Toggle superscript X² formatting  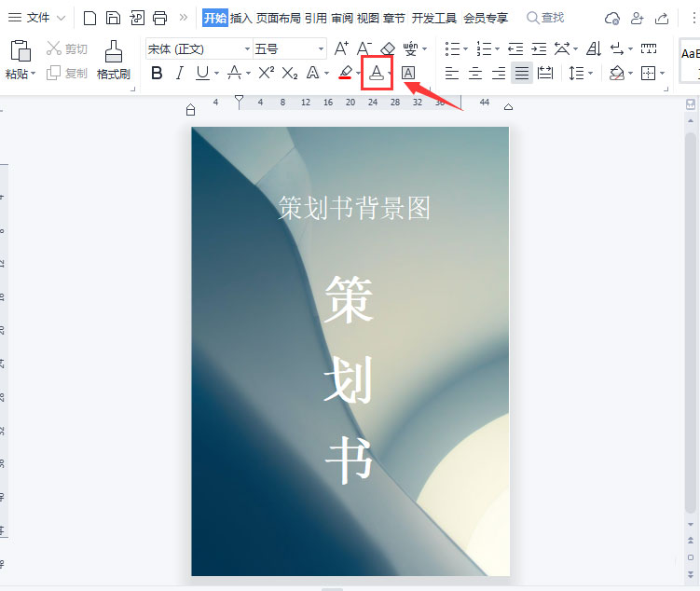coord(267,73)
